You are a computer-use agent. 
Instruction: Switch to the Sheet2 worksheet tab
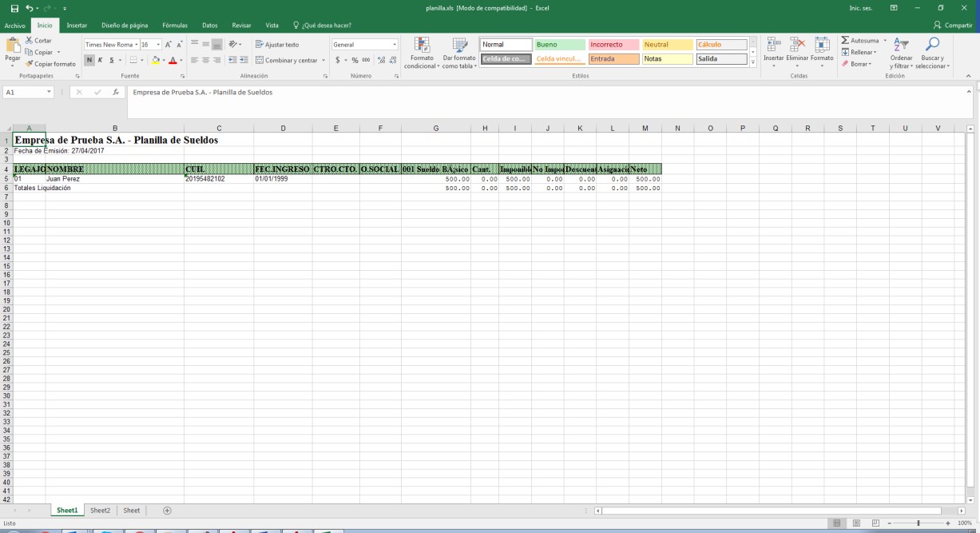coord(100,511)
